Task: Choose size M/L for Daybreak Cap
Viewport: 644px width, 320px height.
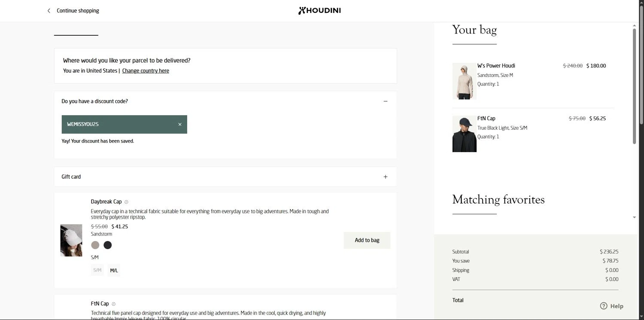Action: click(x=114, y=270)
